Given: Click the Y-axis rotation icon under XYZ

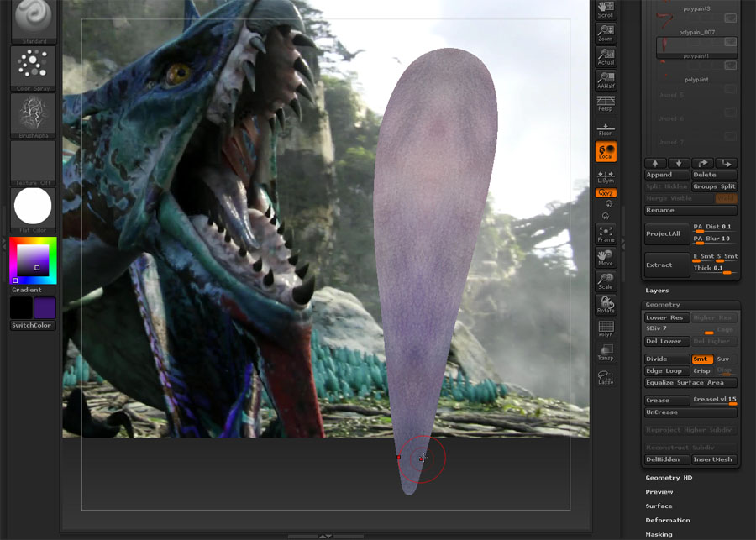Looking at the screenshot, I should tap(606, 217).
